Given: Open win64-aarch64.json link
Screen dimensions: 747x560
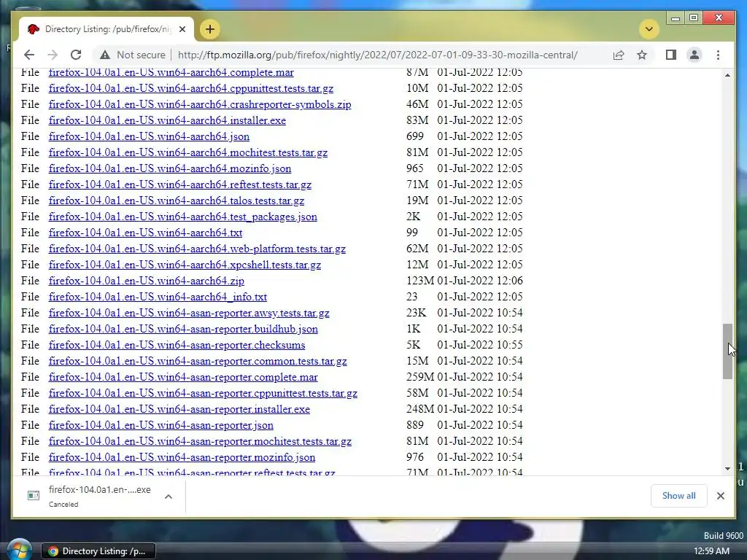Looking at the screenshot, I should (149, 136).
